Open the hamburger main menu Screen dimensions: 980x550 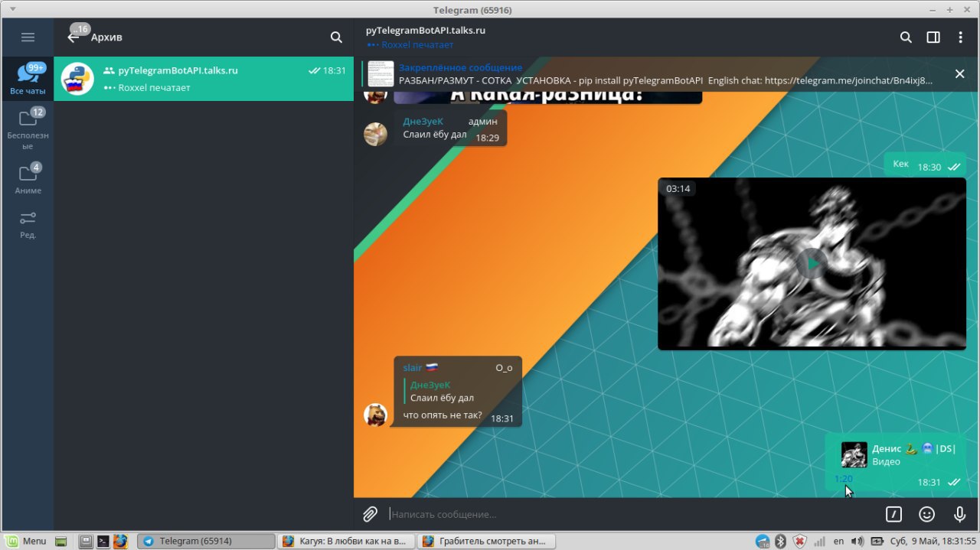coord(28,37)
